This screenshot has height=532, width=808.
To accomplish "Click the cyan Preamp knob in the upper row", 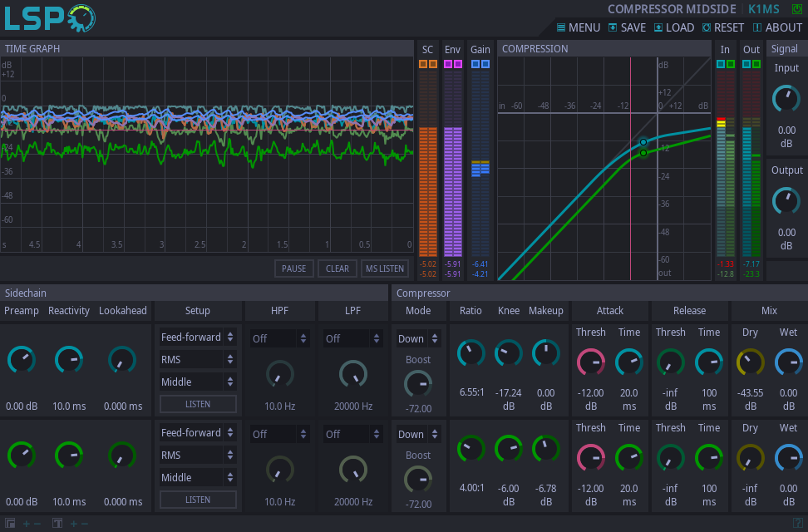I will click(22, 360).
